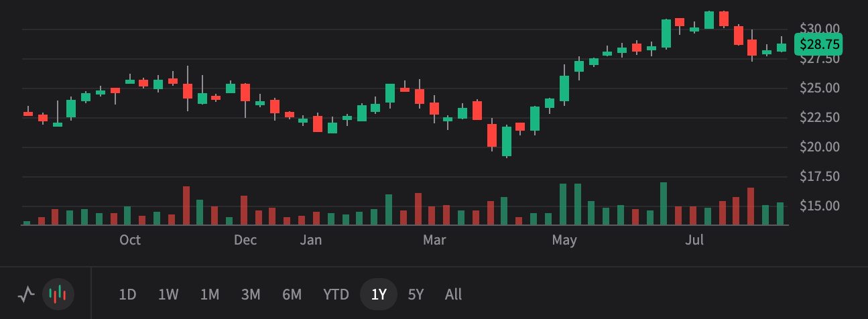Click the Oct label on time axis
This screenshot has width=868, height=319.
tap(130, 240)
